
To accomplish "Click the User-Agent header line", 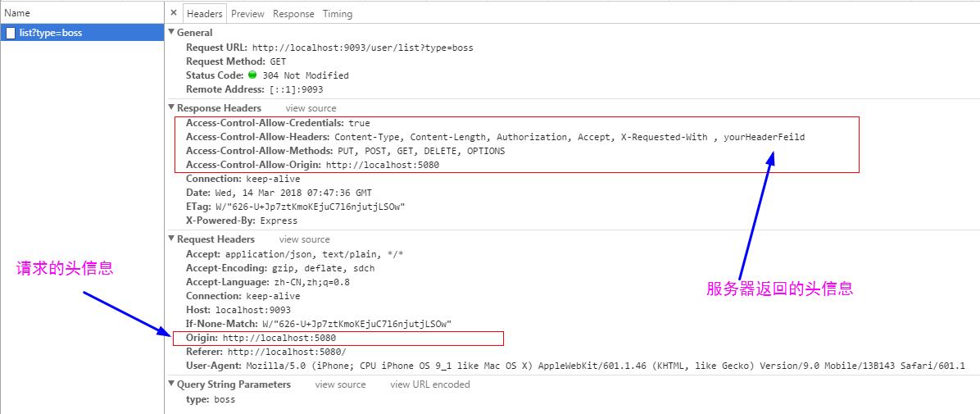I will [575, 366].
